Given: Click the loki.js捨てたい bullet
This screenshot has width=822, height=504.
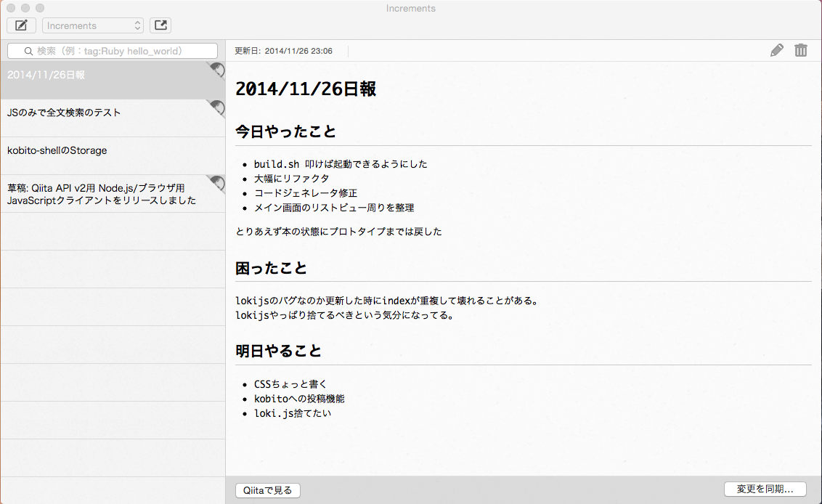Looking at the screenshot, I should (x=293, y=413).
